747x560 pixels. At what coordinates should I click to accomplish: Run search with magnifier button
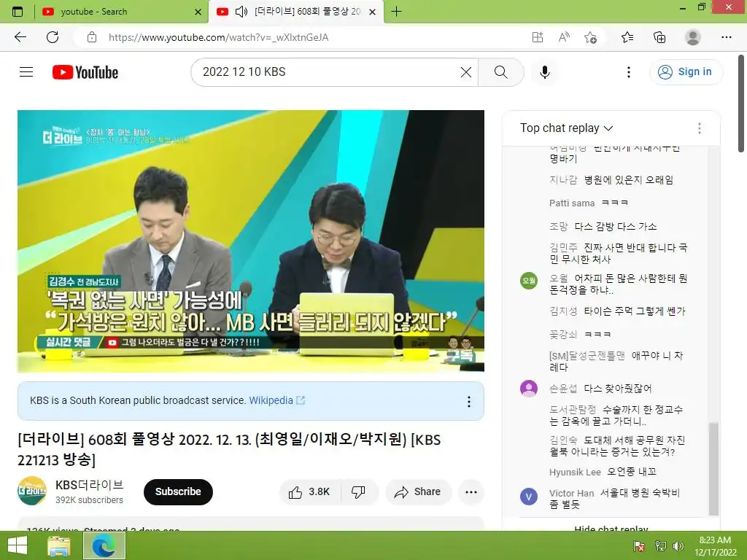pyautogui.click(x=500, y=72)
